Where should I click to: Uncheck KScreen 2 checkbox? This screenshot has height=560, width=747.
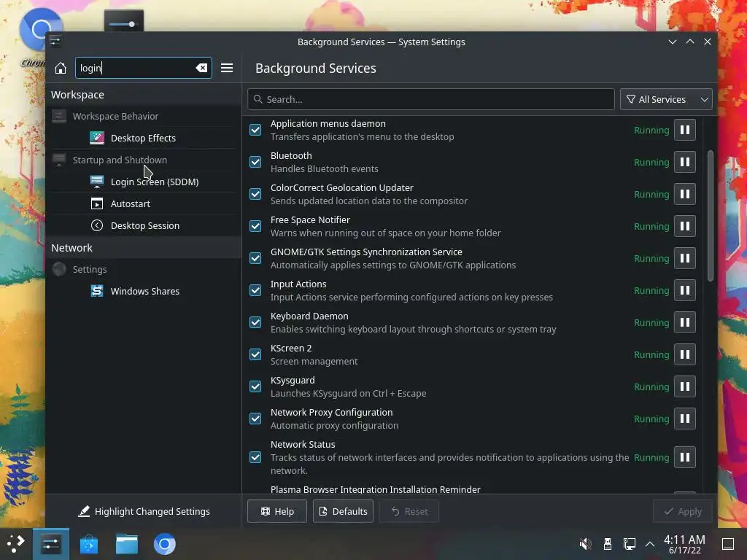[255, 355]
